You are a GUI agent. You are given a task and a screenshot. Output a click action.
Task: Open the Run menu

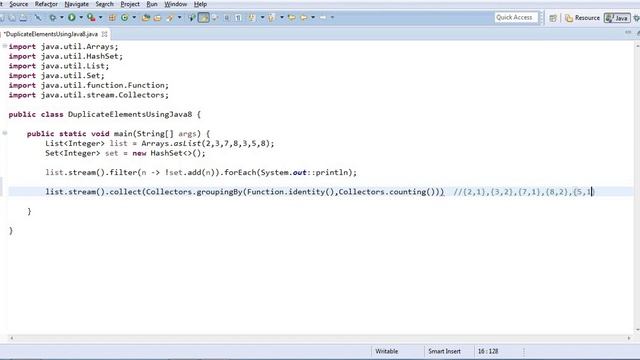coord(152,4)
